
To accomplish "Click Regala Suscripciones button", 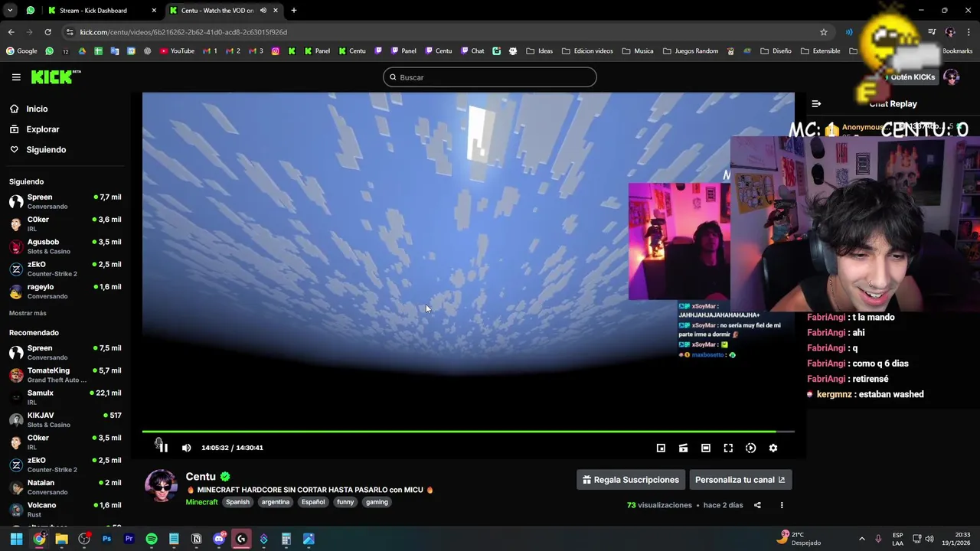I will (x=630, y=480).
